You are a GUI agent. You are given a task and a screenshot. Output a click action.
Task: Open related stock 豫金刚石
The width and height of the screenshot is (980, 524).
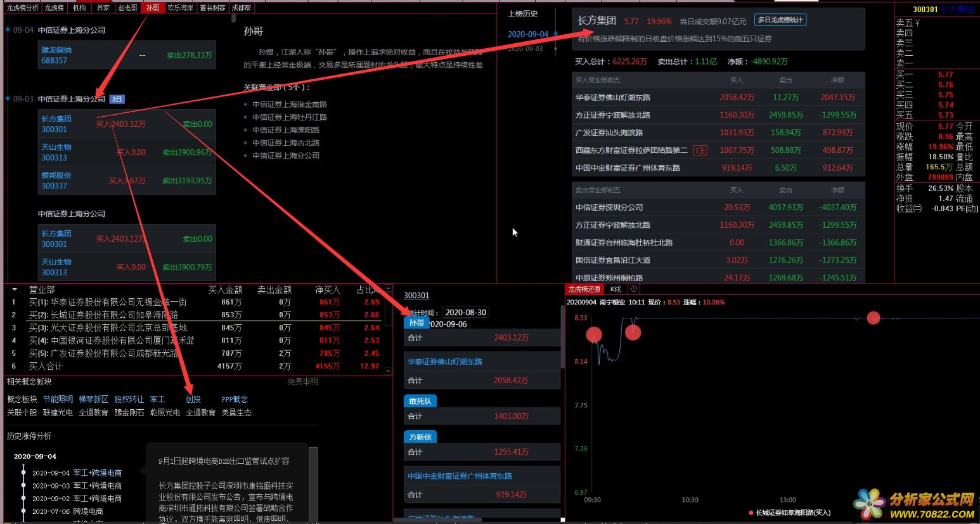pos(129,412)
